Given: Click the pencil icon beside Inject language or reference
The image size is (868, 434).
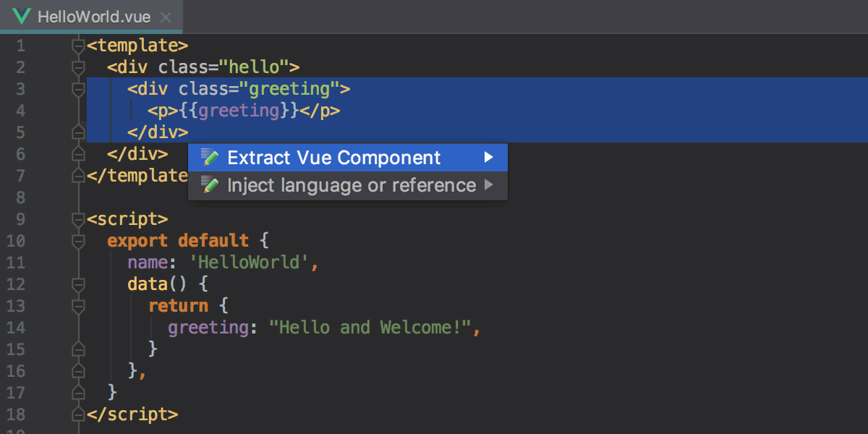Looking at the screenshot, I should tap(209, 185).
